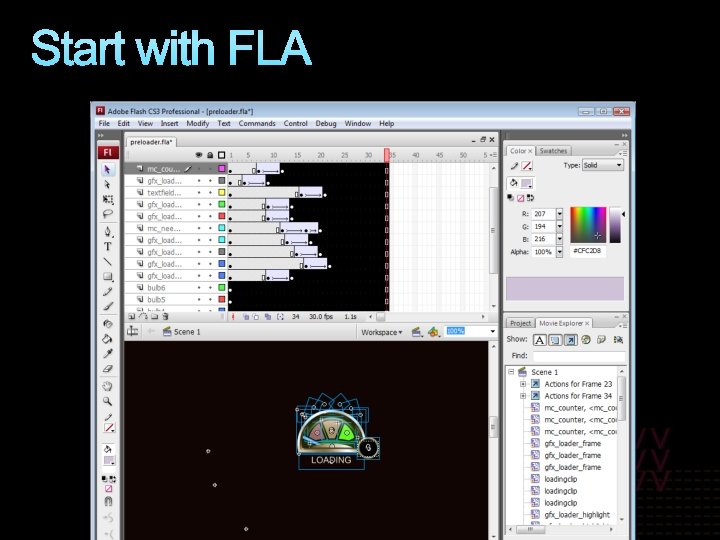Select the Pencil tool
Viewport: 720px width, 540px height.
click(107, 292)
